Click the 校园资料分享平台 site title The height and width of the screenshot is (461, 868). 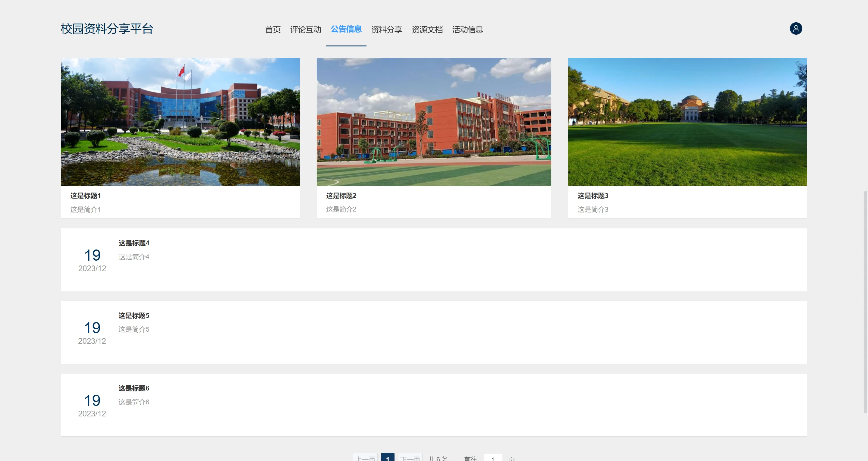coord(107,29)
